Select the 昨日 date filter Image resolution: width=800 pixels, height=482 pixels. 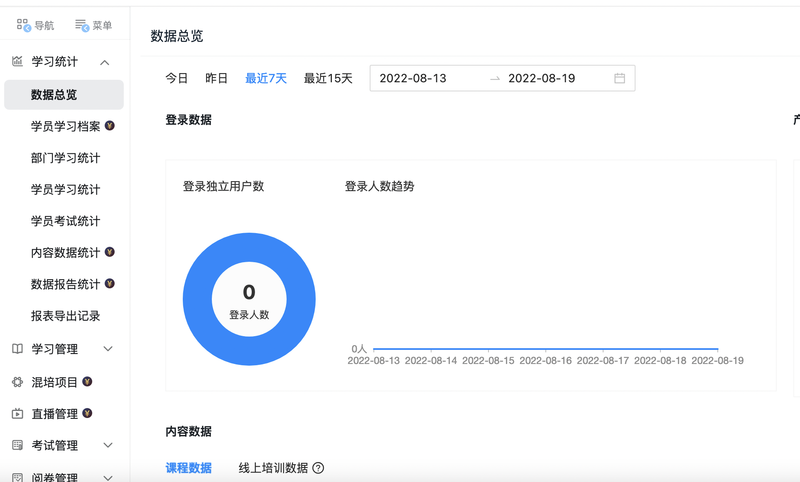(x=216, y=79)
